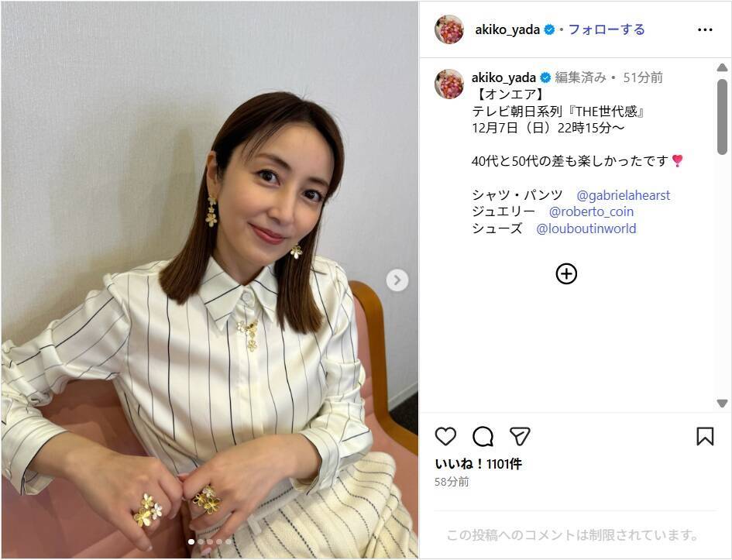Go to next photo with arrow
This screenshot has width=732, height=560.
coord(397,280)
